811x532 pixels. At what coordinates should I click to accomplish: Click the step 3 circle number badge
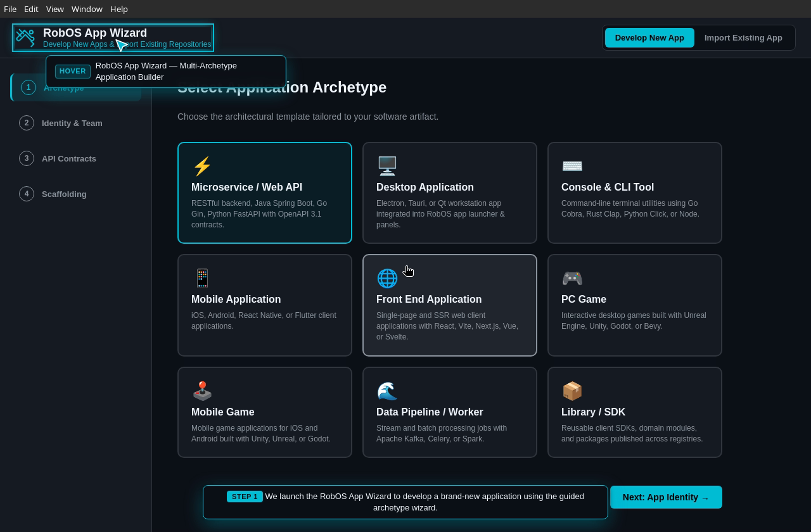pos(27,158)
